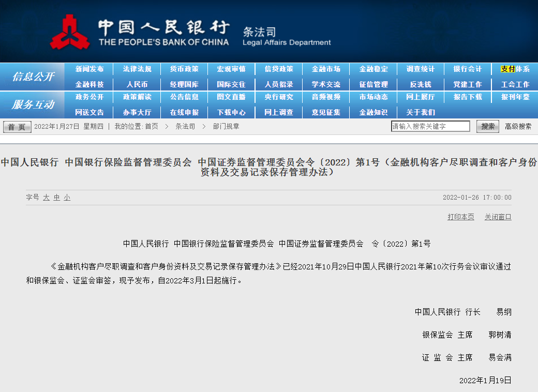The height and width of the screenshot is (392, 538).
Task: Select 音频视频 menu item
Action: coord(326,97)
